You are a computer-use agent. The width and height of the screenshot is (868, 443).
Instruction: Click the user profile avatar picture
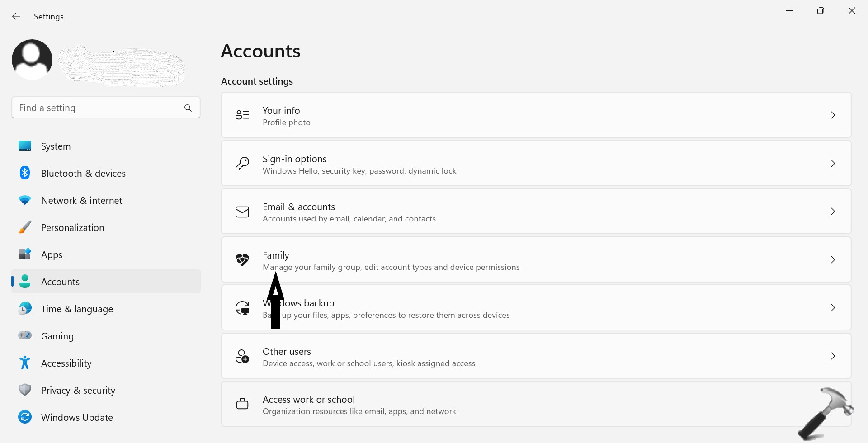32,60
